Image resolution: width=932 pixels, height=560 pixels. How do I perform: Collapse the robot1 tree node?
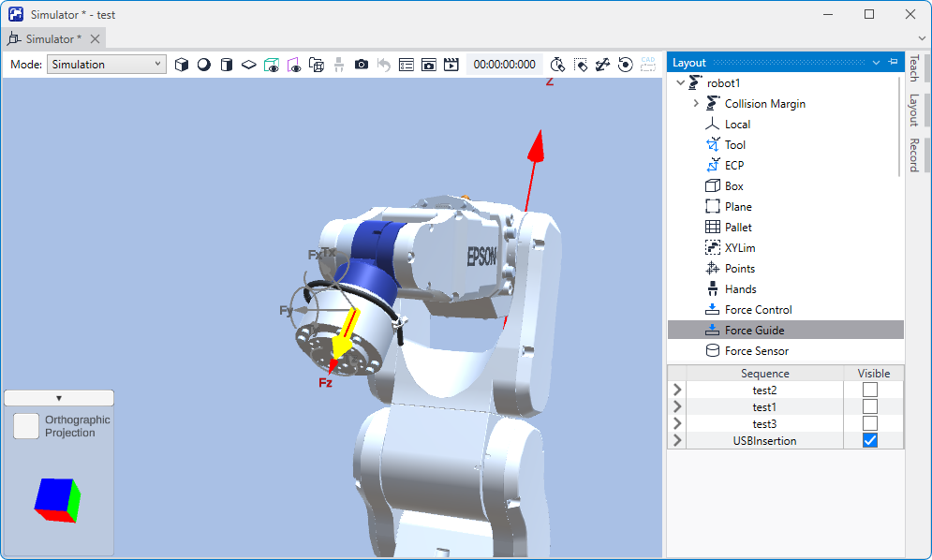coord(680,83)
